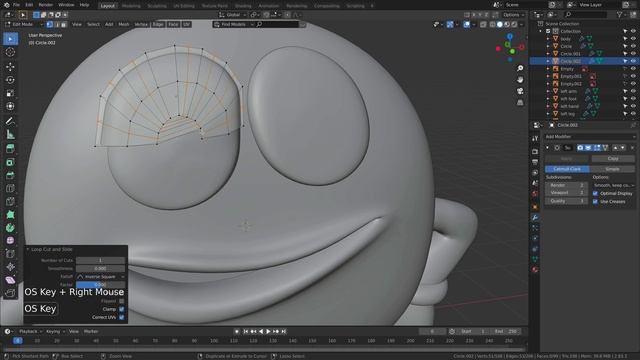Toggle Collection exclude checkbox in outliner
This screenshot has height=360, width=640.
pyautogui.click(x=548, y=31)
